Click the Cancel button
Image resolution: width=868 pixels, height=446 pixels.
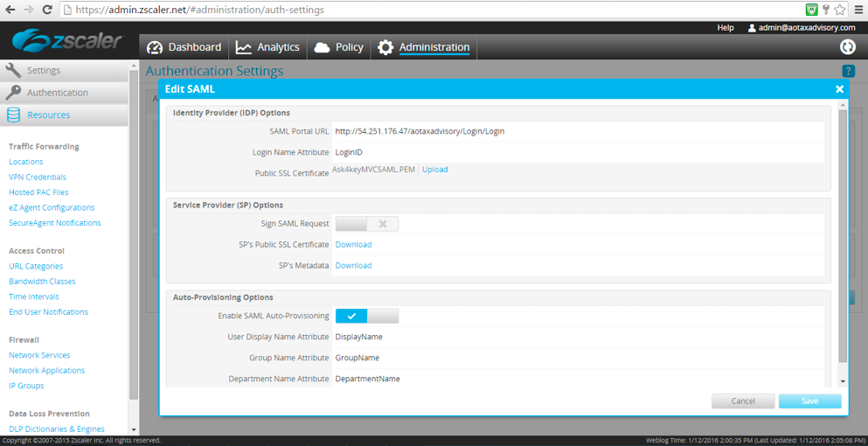[x=743, y=401]
